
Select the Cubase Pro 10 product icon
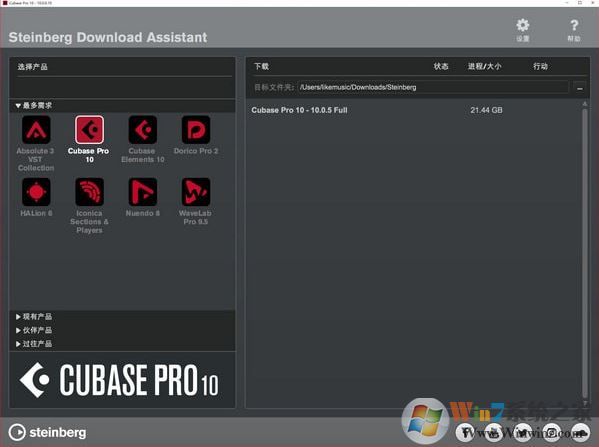[x=89, y=130]
